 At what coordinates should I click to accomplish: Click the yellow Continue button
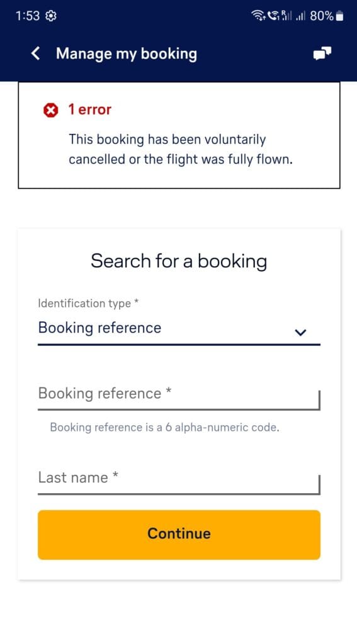[x=179, y=535]
